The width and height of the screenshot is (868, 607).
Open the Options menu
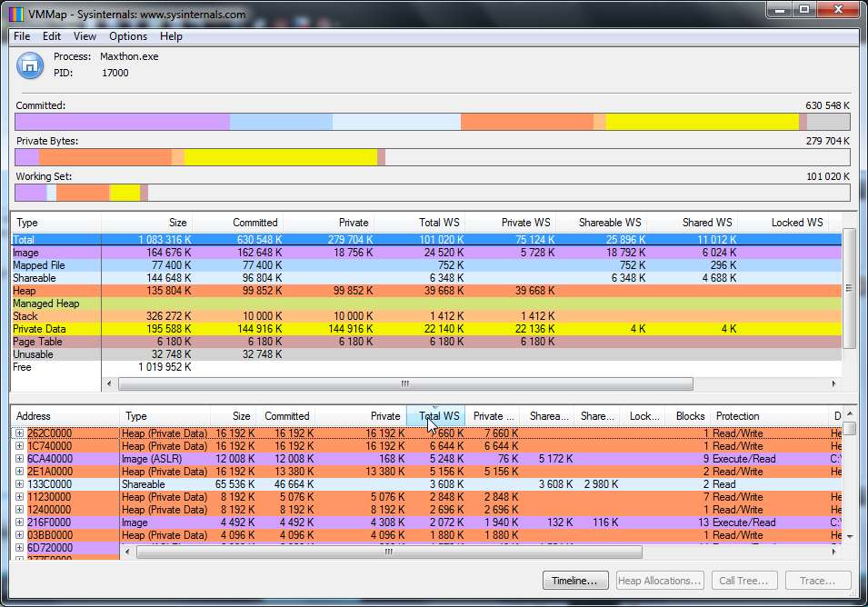[128, 36]
